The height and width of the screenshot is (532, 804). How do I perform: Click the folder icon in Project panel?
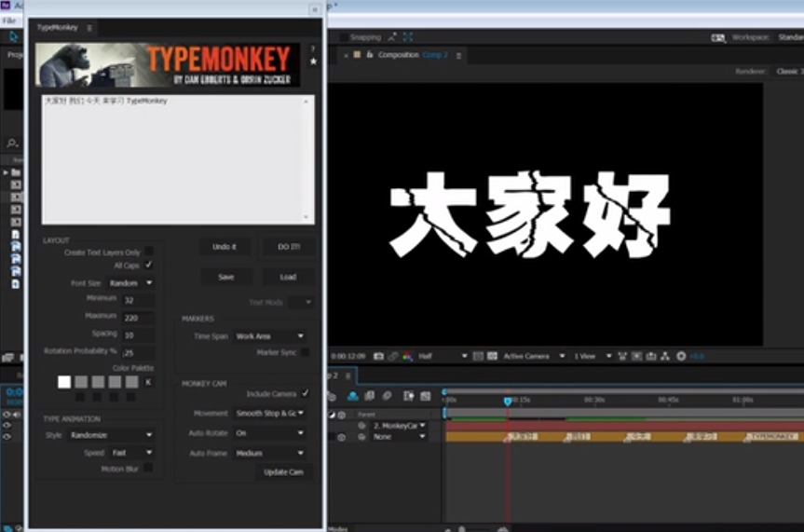click(16, 172)
